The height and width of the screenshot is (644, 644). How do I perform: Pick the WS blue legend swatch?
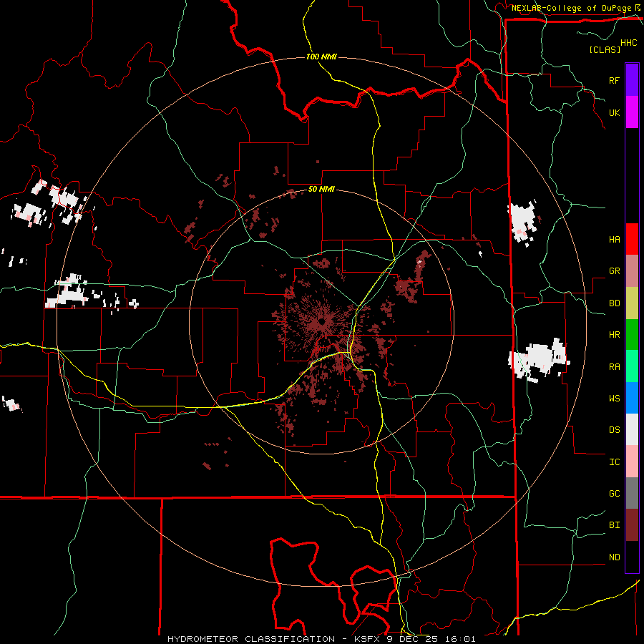coord(632,398)
